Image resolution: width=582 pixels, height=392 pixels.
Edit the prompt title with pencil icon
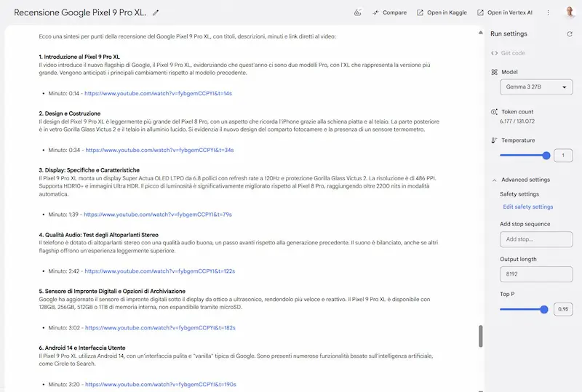click(156, 12)
